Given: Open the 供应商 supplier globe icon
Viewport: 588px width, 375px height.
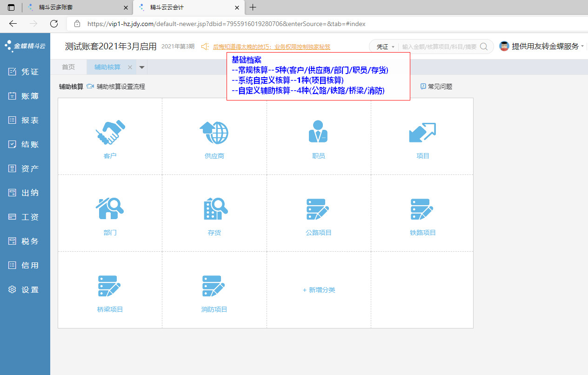Looking at the screenshot, I should coord(214,132).
